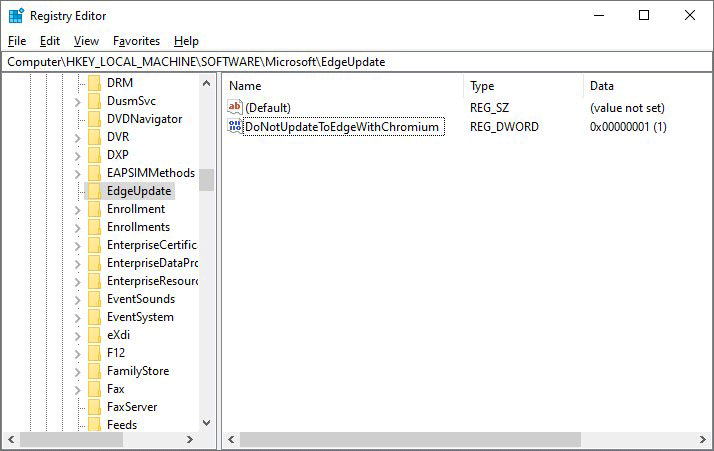Expand the F12 key

pos(77,354)
